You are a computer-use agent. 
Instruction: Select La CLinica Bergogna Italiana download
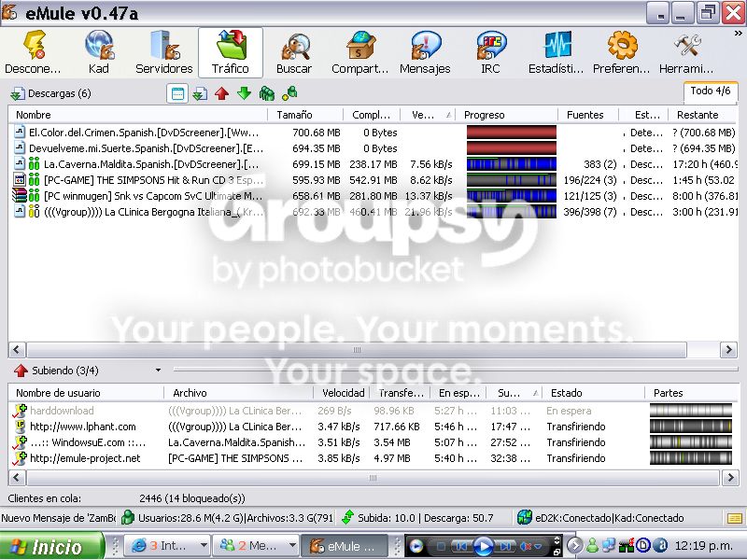pos(373,212)
